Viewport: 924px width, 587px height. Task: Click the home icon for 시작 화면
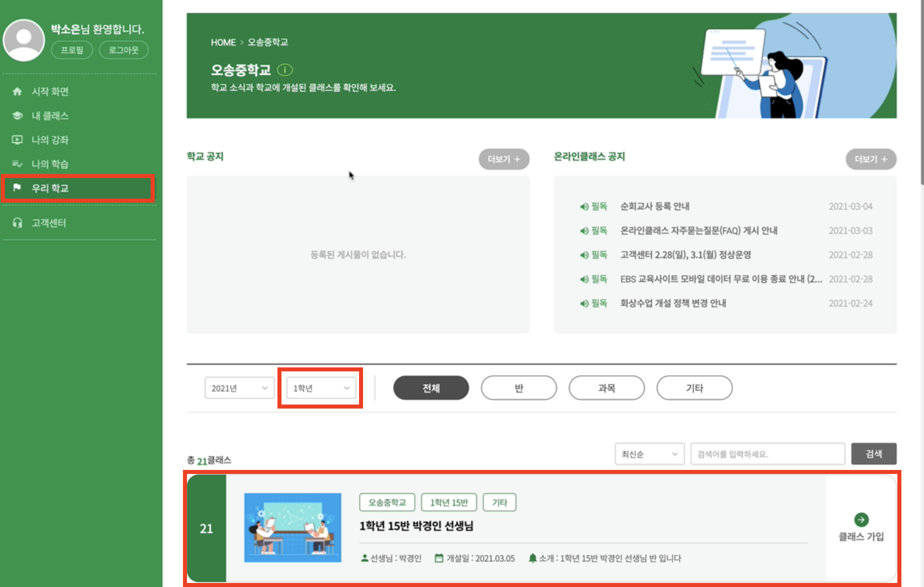coord(17,92)
